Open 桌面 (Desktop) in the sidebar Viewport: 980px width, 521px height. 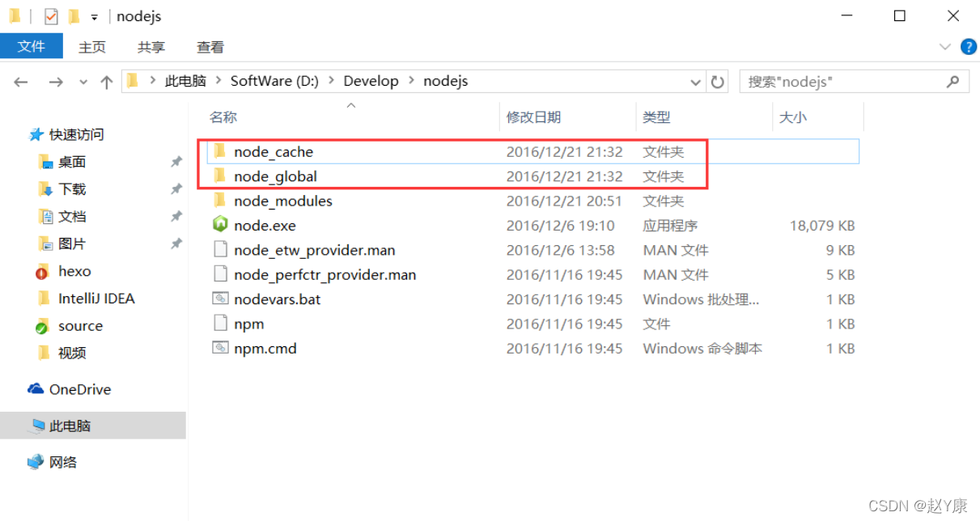[x=63, y=162]
